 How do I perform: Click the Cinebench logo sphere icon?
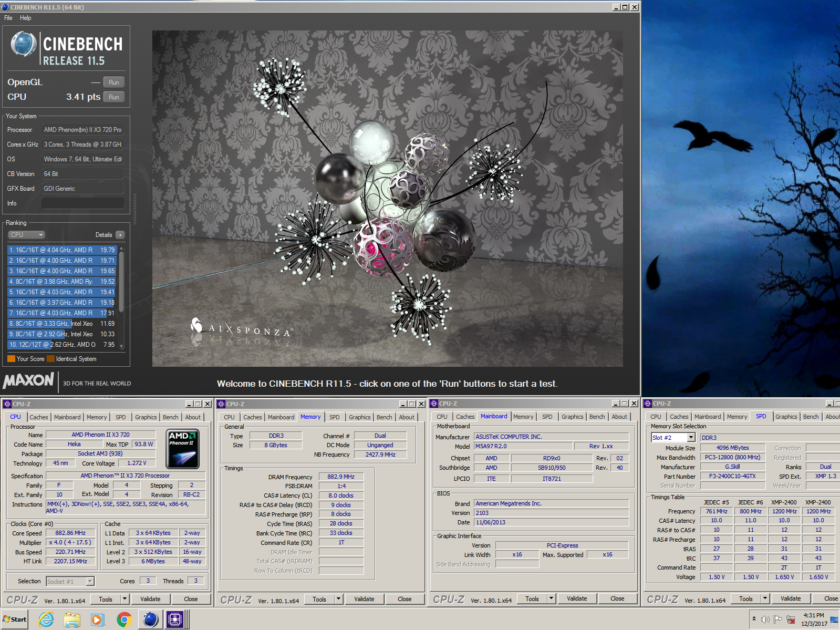(23, 44)
